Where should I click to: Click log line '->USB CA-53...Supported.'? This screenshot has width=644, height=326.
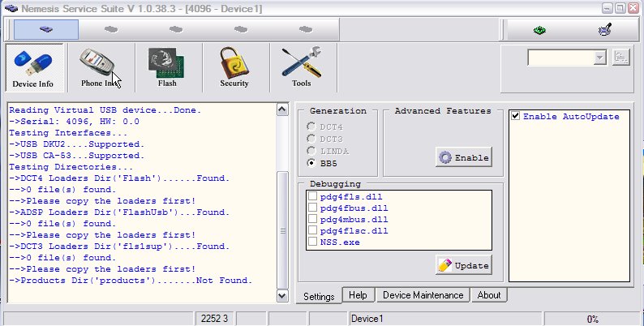pos(77,156)
